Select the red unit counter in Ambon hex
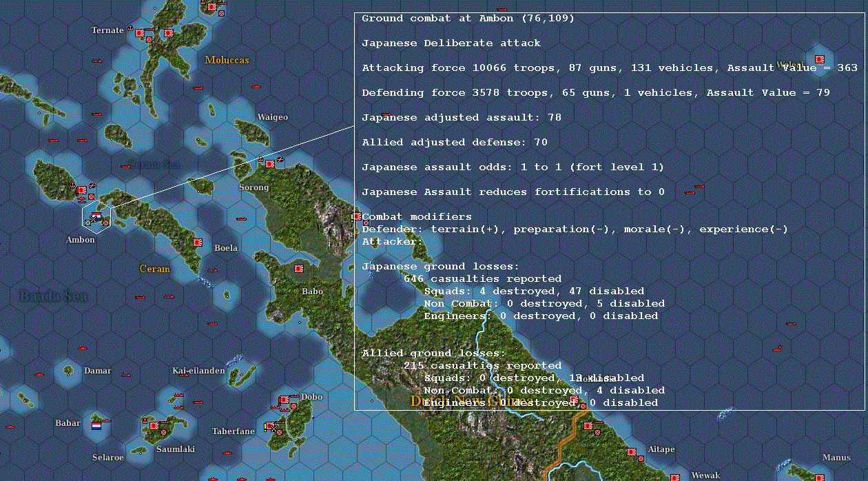Viewport: 868px width, 481px height. 105,222
